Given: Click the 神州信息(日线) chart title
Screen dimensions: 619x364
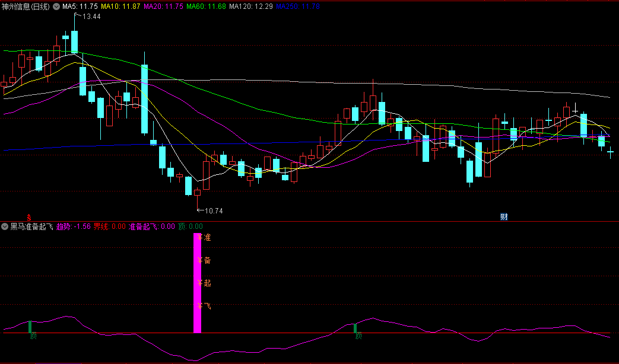Looking at the screenshot, I should 26,7.
